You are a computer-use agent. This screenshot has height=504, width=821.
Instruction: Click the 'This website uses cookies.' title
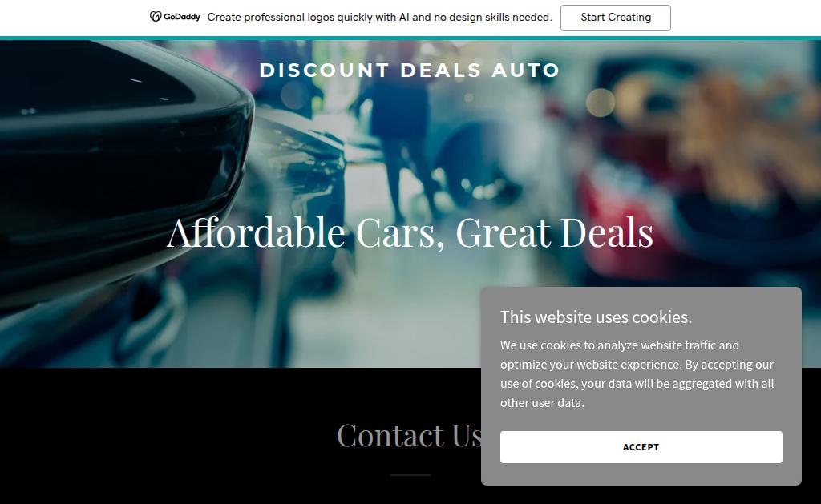(x=596, y=317)
